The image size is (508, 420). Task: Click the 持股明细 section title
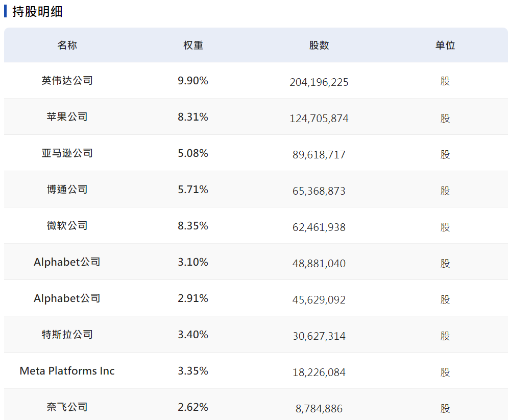point(37,12)
